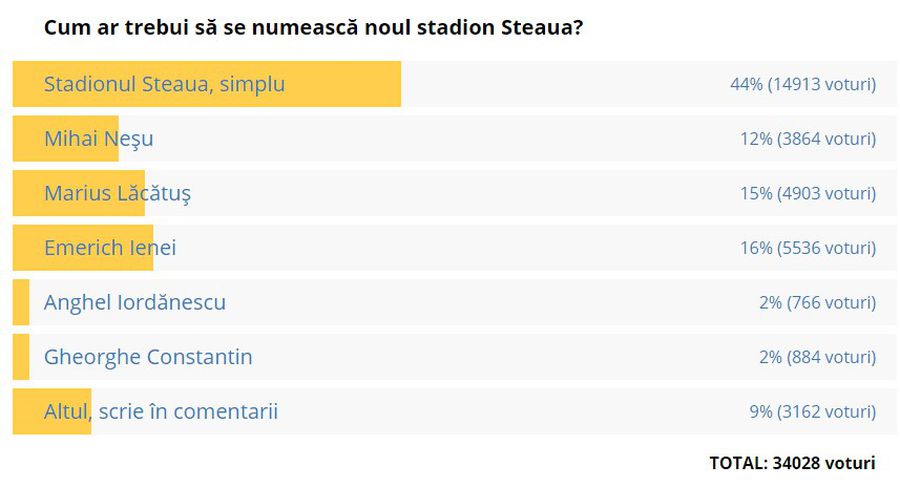The width and height of the screenshot is (900, 487).
Task: Click the '15% (4903 voturi)' result text
Action: tap(808, 194)
